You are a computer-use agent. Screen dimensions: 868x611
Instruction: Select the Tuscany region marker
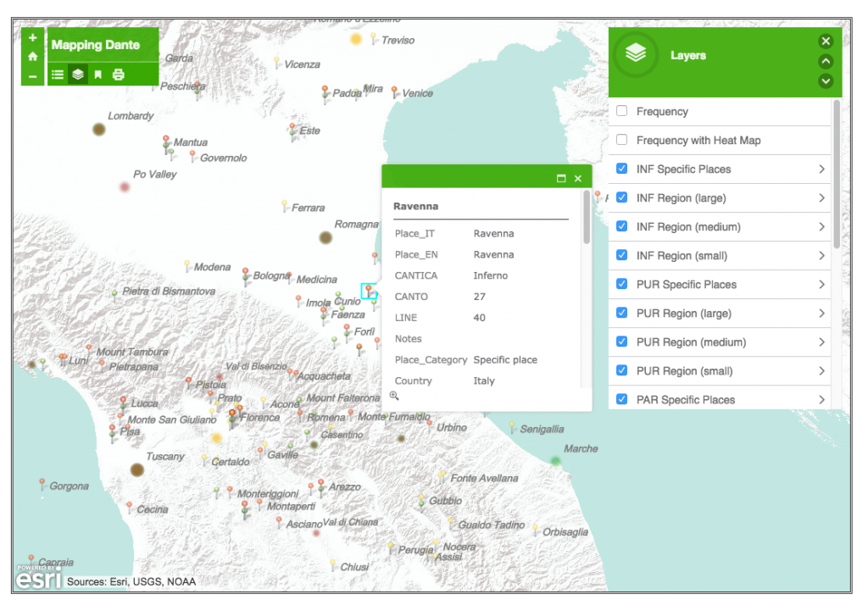tap(137, 470)
